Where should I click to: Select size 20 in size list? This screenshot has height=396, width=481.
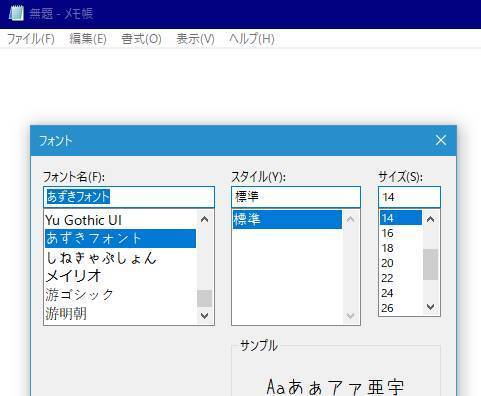click(x=401, y=263)
